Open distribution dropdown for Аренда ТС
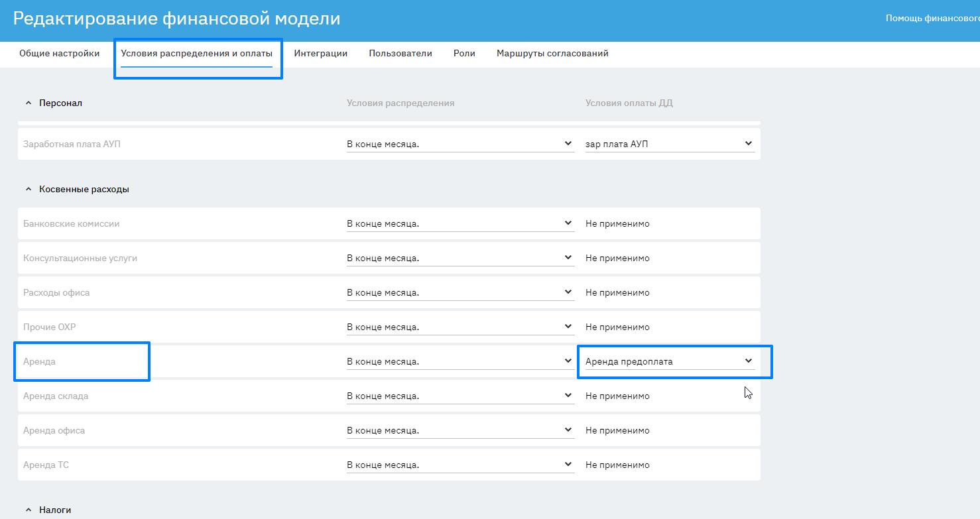Viewport: 980px width, 519px height. 460,465
